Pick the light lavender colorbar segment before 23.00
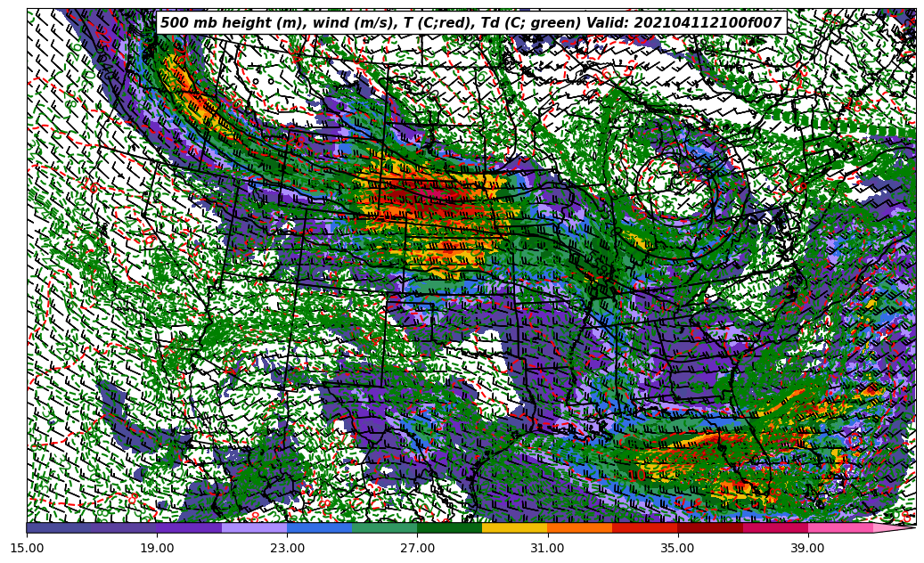The image size is (924, 563). coord(254,528)
